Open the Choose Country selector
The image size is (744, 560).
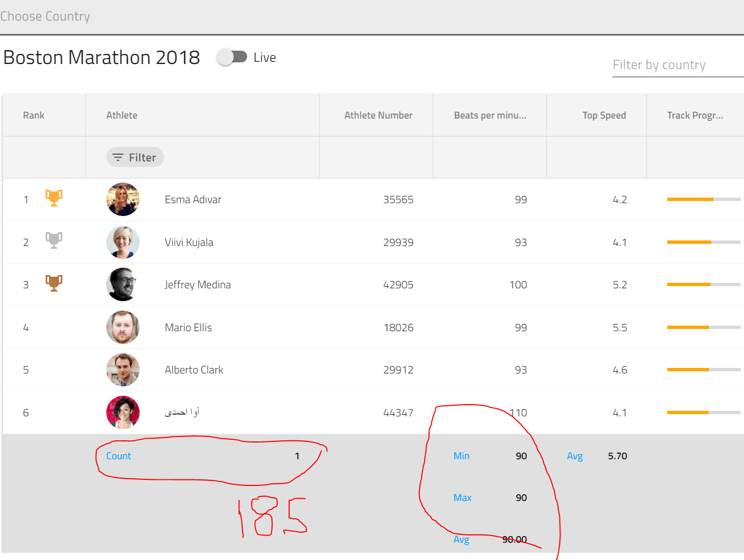pos(372,17)
